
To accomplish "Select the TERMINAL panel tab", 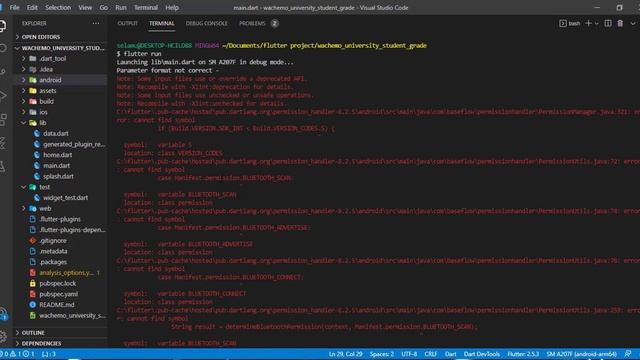I will coord(162,23).
